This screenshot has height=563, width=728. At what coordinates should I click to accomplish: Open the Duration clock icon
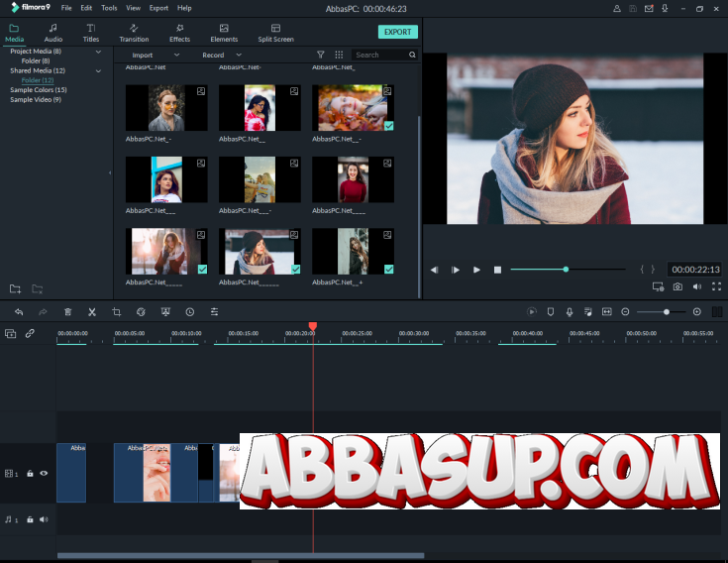[190, 311]
